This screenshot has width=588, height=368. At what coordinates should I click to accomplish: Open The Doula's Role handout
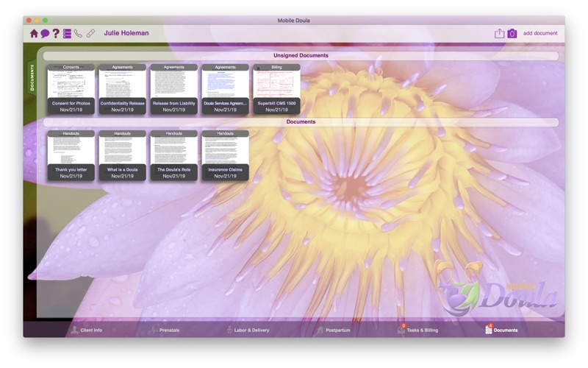pos(173,155)
